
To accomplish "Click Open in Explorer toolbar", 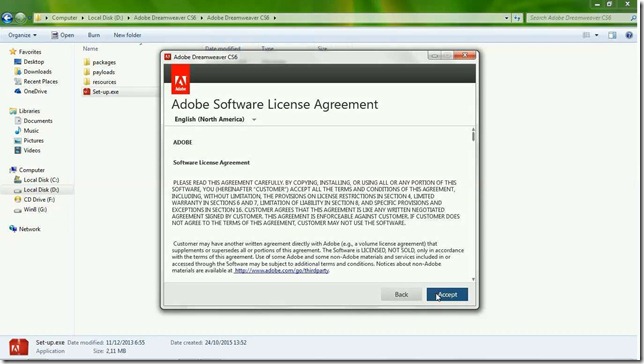I will [62, 35].
